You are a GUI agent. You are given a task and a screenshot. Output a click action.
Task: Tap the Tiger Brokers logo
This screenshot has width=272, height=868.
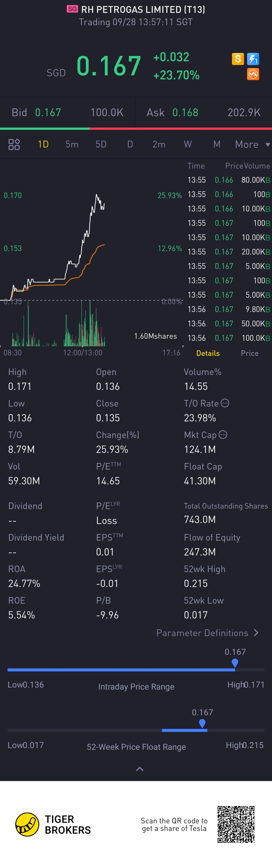[x=53, y=824]
